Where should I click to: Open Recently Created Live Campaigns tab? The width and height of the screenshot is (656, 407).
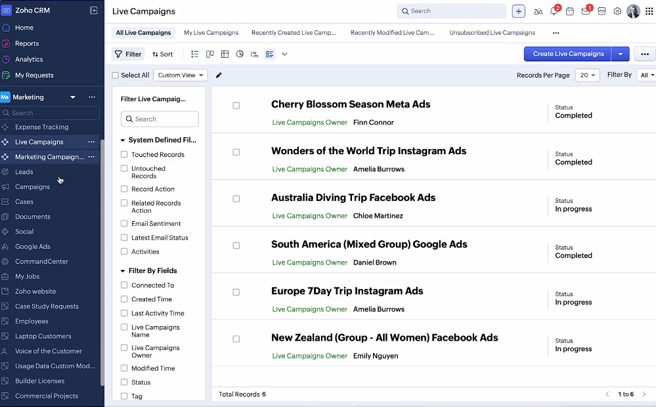[x=293, y=33]
